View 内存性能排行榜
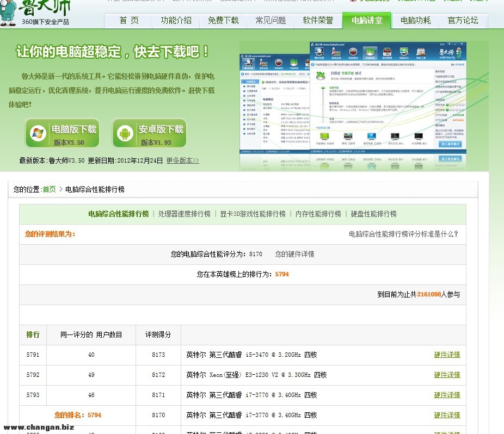The image size is (504, 434). 318,214
